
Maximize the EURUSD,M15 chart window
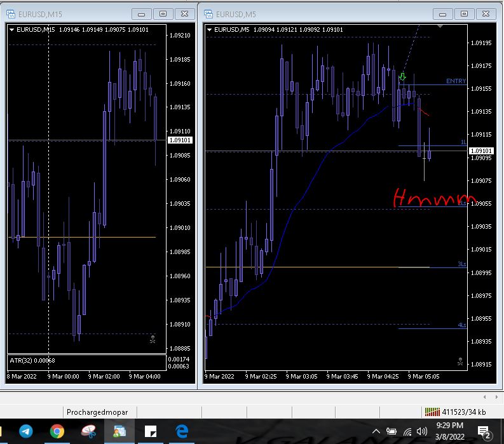pyautogui.click(x=163, y=14)
